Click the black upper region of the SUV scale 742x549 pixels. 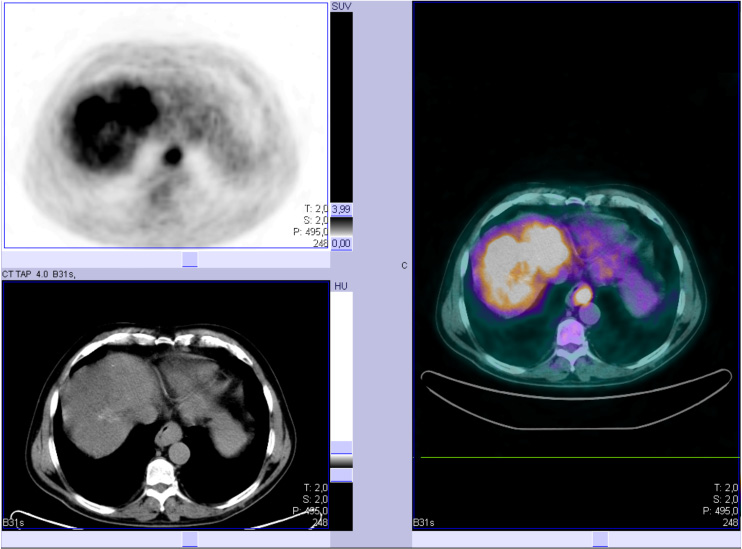coord(341,107)
